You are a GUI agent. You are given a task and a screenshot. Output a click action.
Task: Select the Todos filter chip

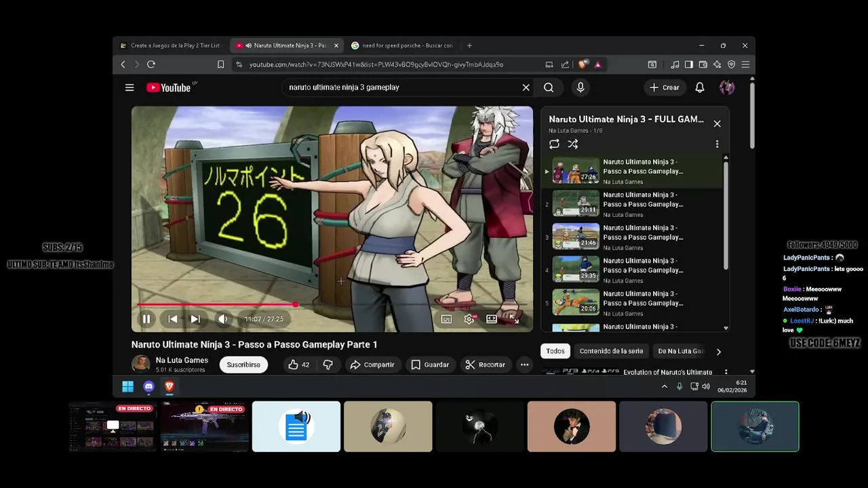[x=555, y=351]
